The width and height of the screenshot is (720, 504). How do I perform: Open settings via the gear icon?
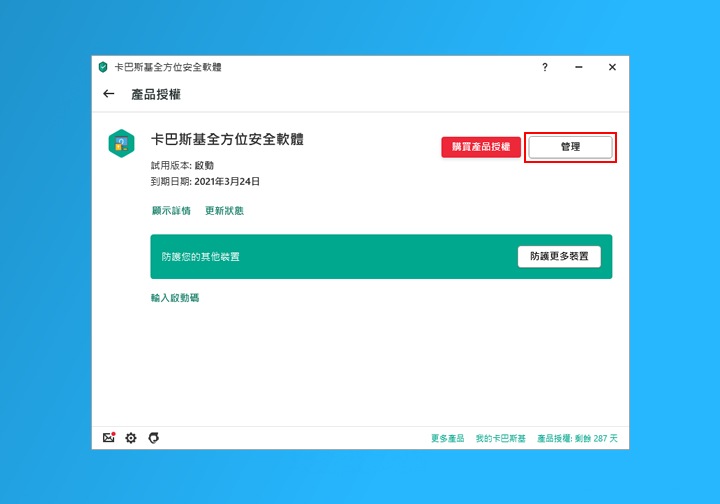[131, 438]
